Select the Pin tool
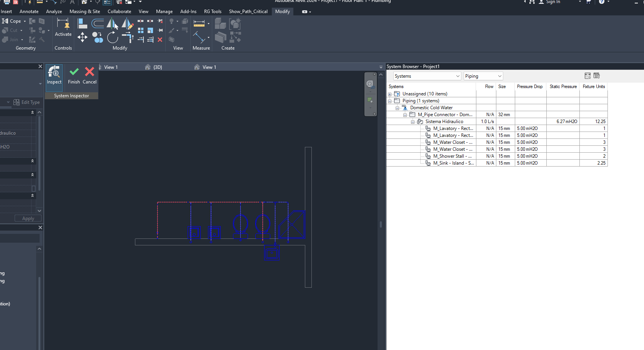The image size is (644, 350). coord(160,30)
